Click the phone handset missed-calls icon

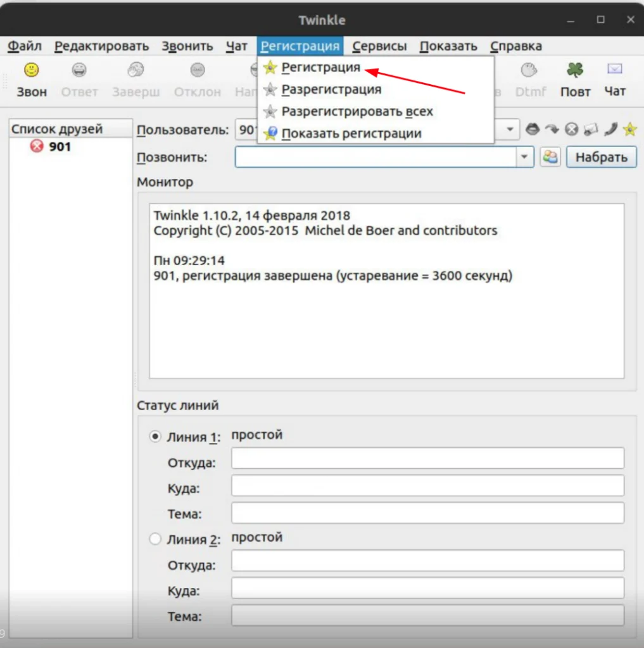pyautogui.click(x=610, y=129)
